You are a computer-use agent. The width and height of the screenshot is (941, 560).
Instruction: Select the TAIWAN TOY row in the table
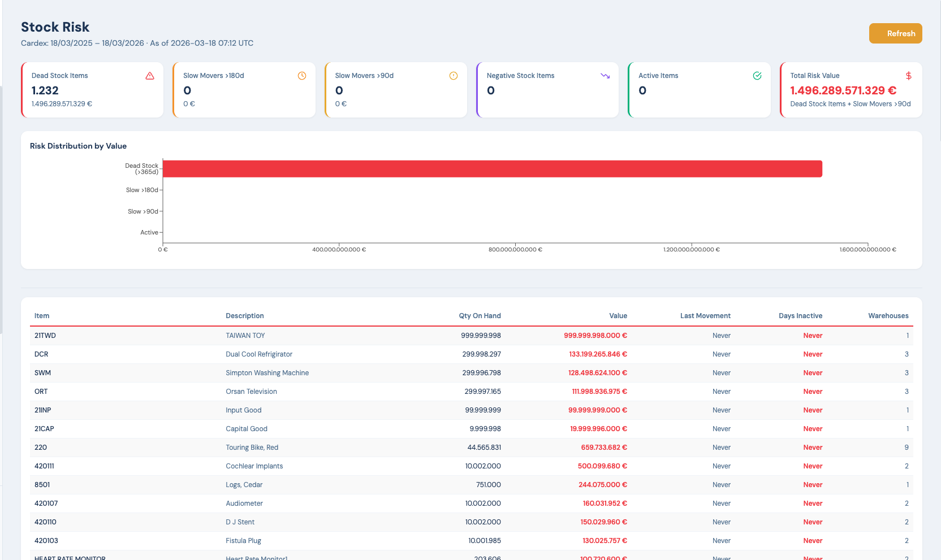[x=339, y=335]
